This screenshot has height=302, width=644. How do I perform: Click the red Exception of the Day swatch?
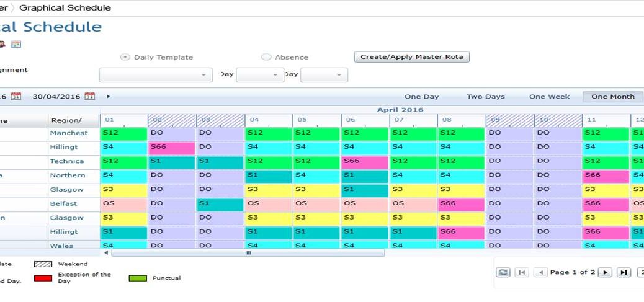click(x=42, y=278)
